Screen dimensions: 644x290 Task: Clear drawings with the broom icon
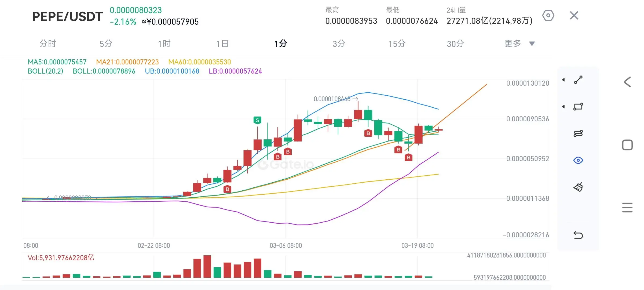(578, 187)
